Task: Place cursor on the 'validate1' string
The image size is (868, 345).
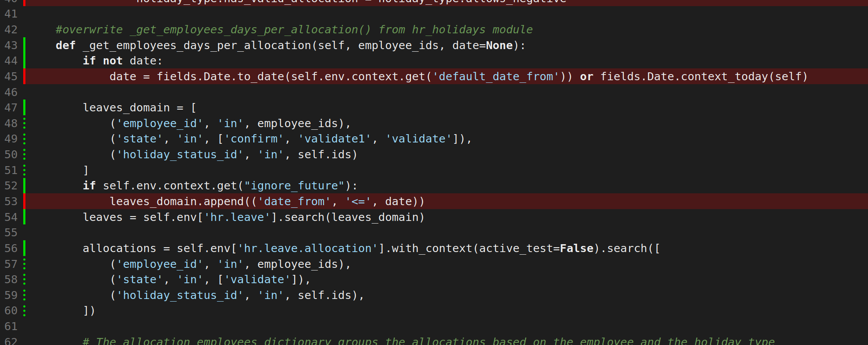Action: pos(334,139)
